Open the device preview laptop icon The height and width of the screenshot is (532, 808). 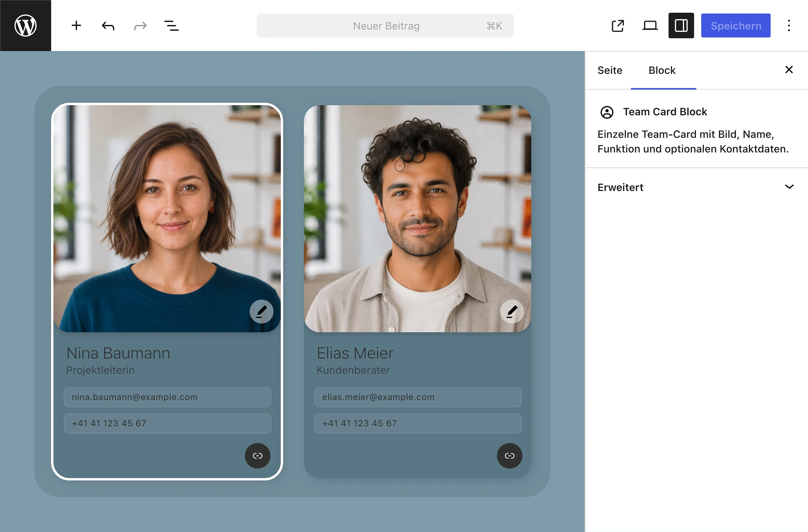650,26
